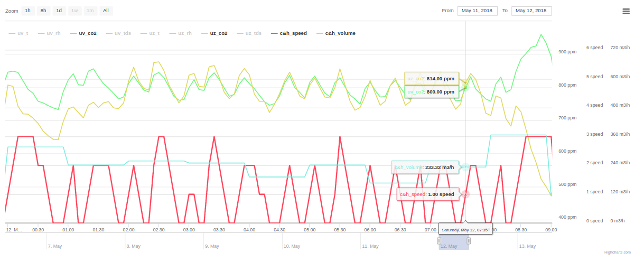Click the selected navigator range near 12. May
644x262 pixels.
click(454, 241)
